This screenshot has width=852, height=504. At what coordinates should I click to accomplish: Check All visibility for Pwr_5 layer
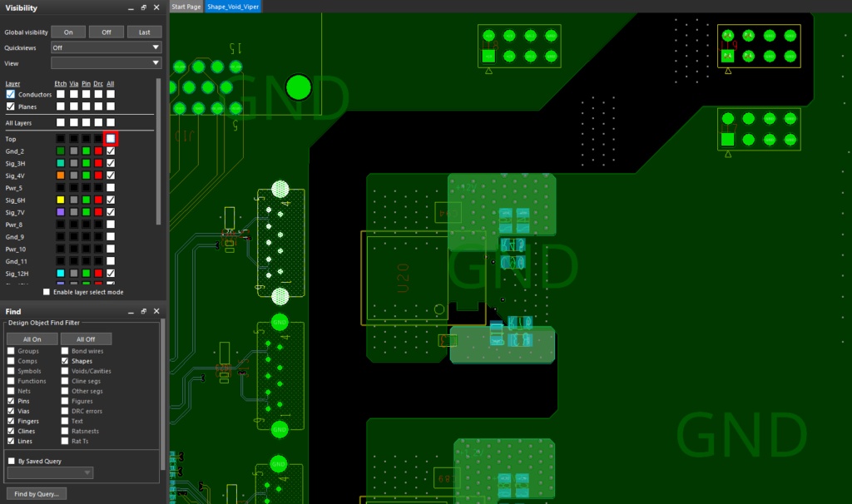111,187
